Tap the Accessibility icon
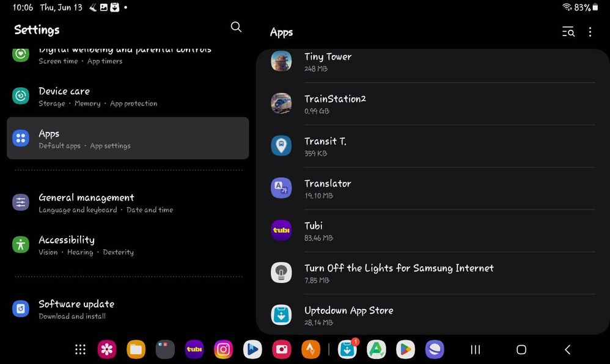The height and width of the screenshot is (364, 610). [21, 245]
